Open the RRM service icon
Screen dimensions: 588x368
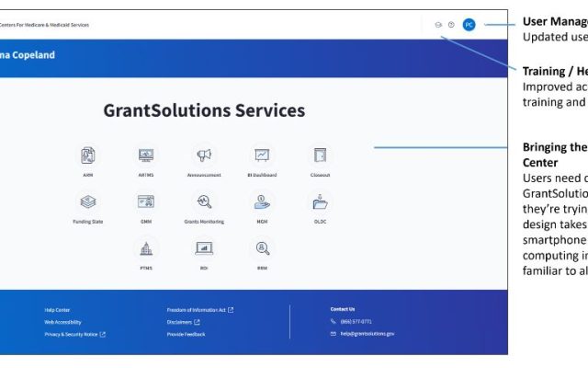(262, 247)
